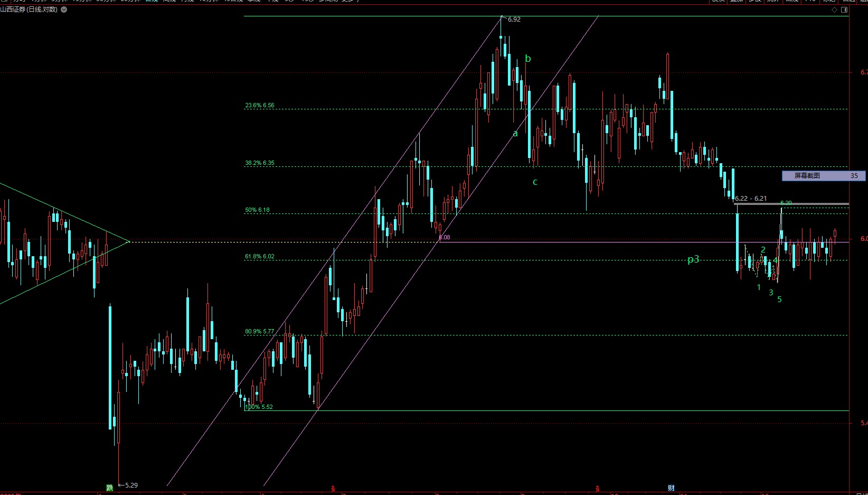Select the green wave label b
The height and width of the screenshot is (495, 868).
[x=528, y=59]
